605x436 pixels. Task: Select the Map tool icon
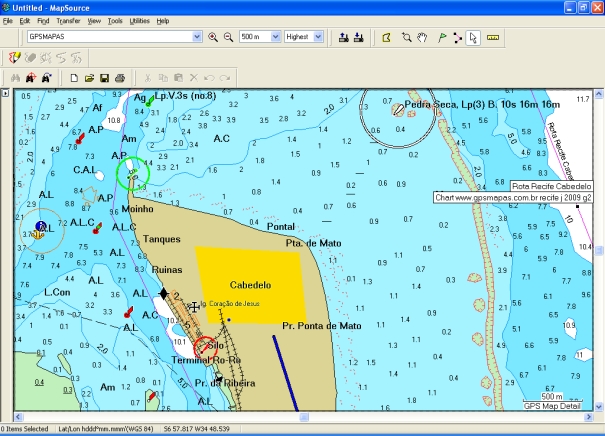coord(388,37)
